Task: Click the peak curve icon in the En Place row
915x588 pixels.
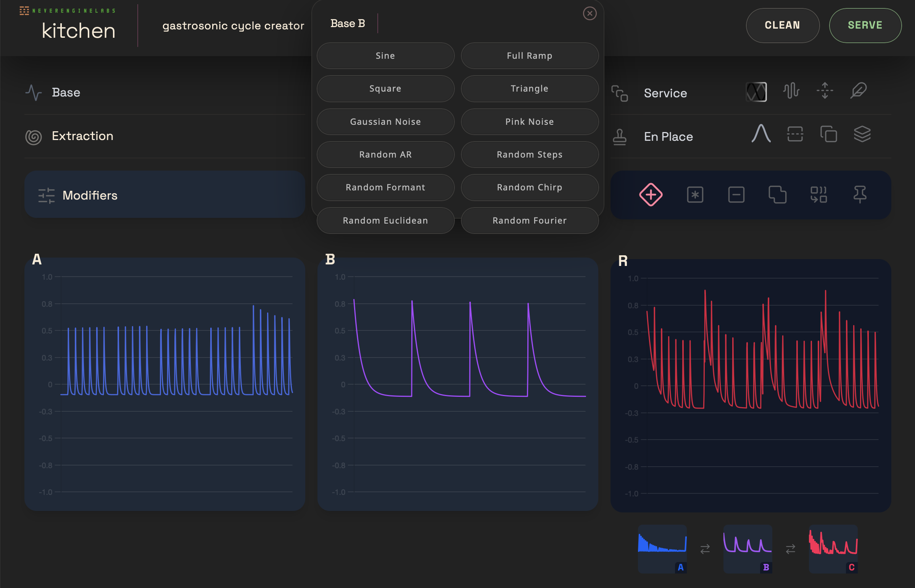Action: coord(761,134)
